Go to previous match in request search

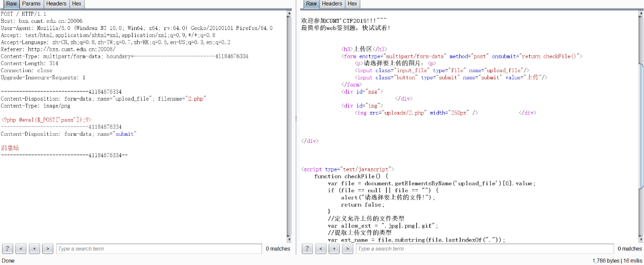21,249
